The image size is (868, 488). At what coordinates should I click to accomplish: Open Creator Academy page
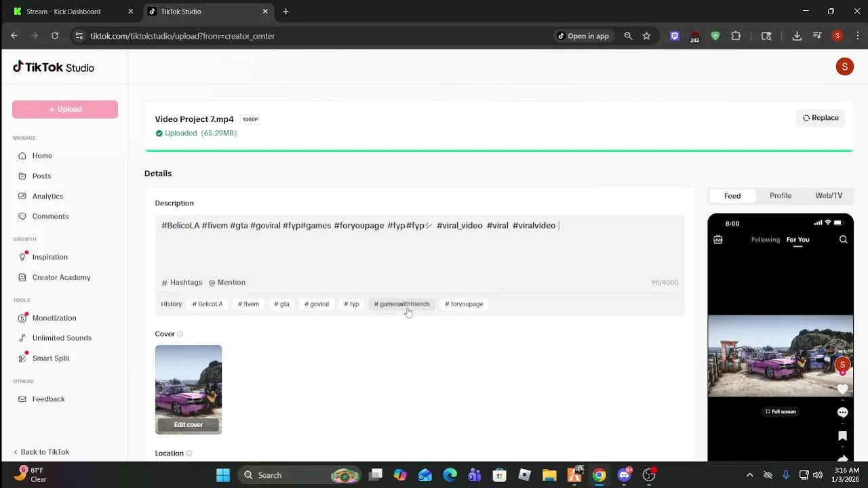61,277
